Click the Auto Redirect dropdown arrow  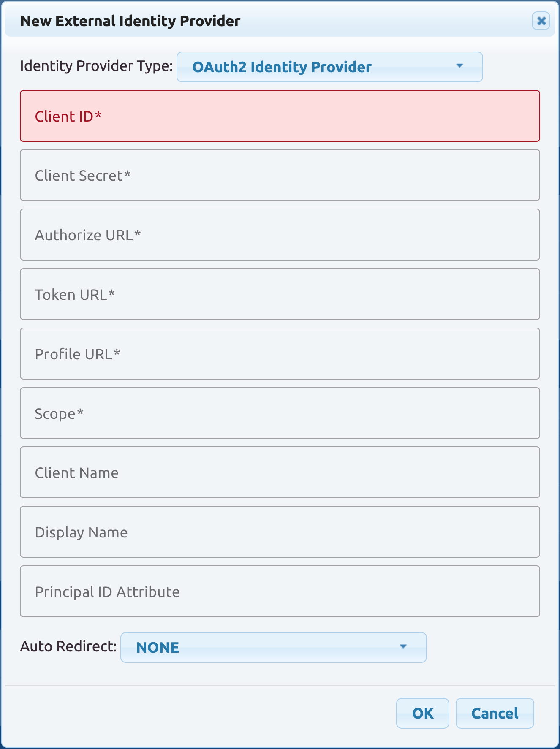click(x=403, y=647)
